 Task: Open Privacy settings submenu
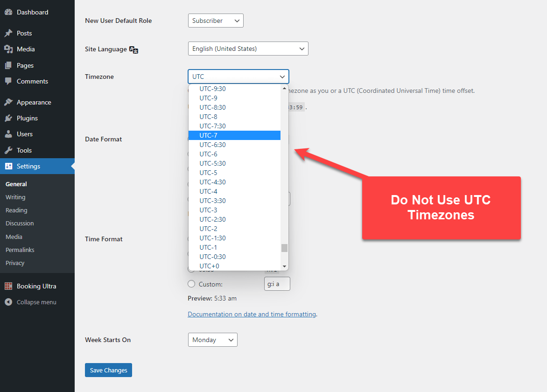point(15,263)
